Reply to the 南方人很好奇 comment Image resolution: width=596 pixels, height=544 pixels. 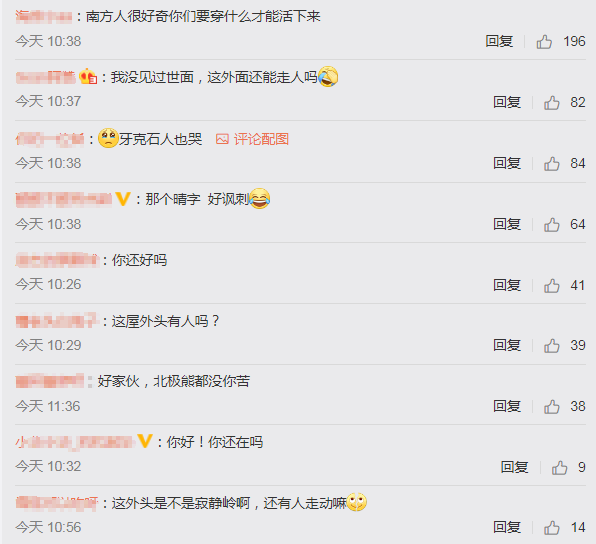499,41
